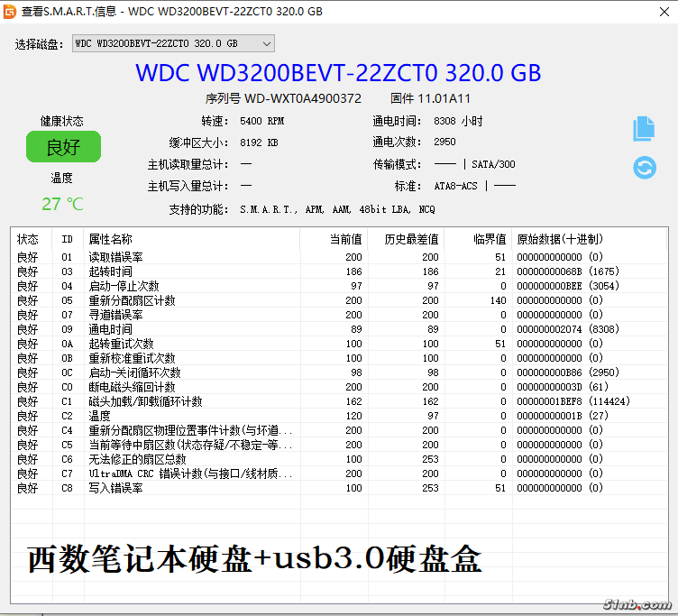
Task: Select the 重新分配扇区物理位置事件计数 row
Action: tap(339, 430)
